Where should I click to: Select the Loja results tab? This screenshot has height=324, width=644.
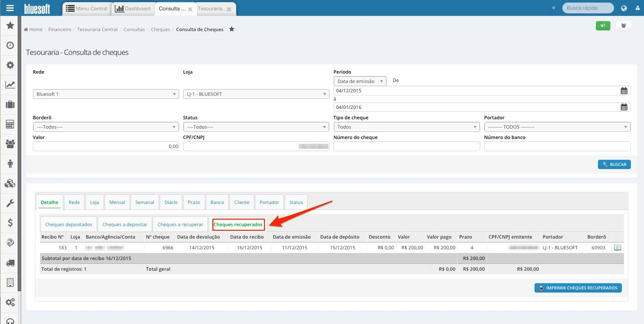pyautogui.click(x=95, y=202)
